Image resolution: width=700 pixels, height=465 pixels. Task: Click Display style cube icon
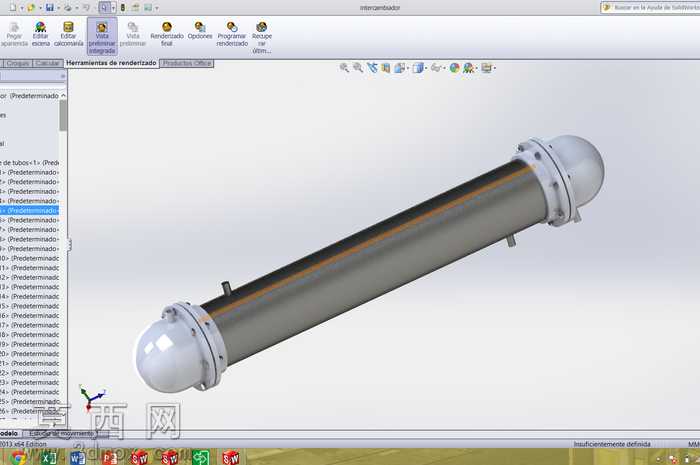(x=418, y=68)
